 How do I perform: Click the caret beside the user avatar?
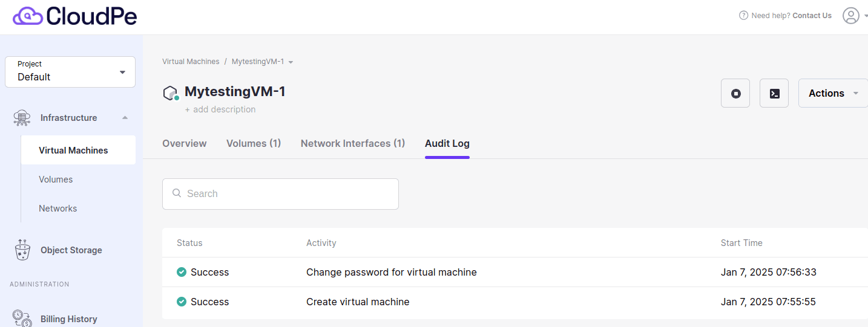point(866,16)
